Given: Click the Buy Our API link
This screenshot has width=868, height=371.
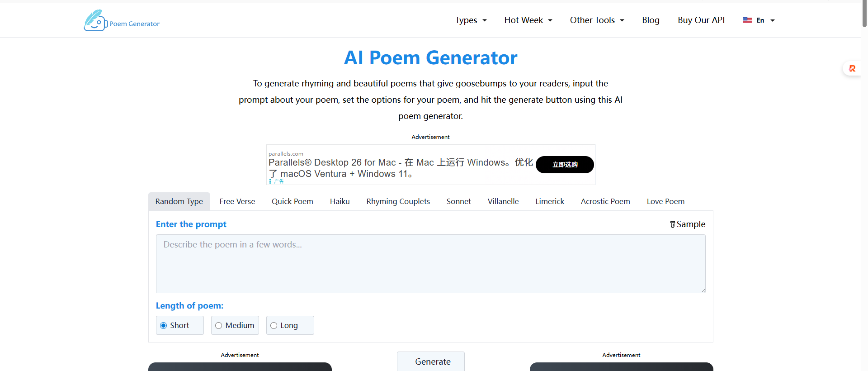Looking at the screenshot, I should tap(701, 20).
